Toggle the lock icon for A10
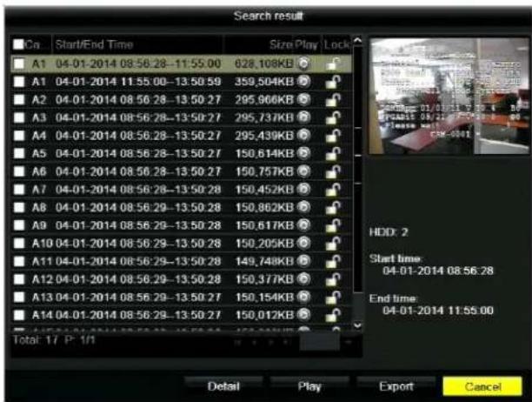532x402 pixels. pos(333,244)
